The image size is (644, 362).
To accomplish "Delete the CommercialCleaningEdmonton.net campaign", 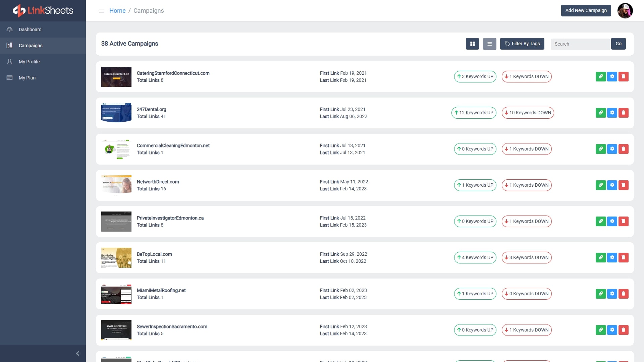I will tap(624, 149).
